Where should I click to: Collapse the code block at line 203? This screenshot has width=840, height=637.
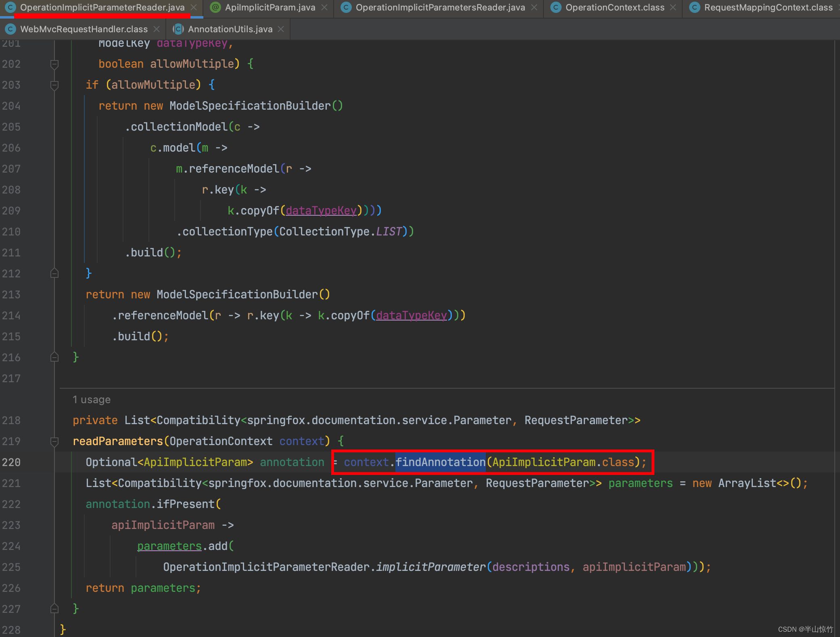point(54,85)
